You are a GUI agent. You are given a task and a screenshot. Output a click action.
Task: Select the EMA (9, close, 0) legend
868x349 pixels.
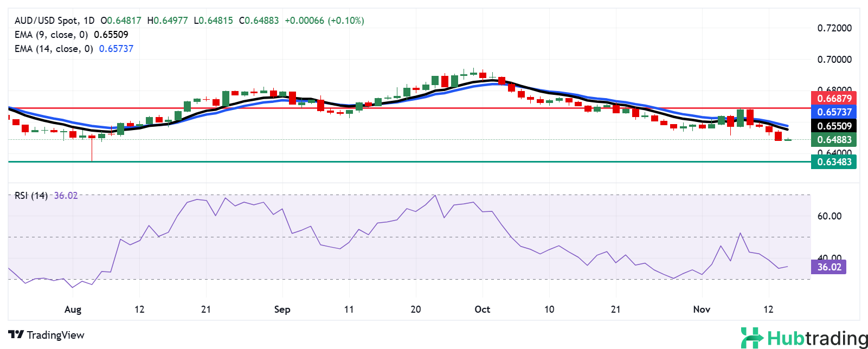point(52,35)
